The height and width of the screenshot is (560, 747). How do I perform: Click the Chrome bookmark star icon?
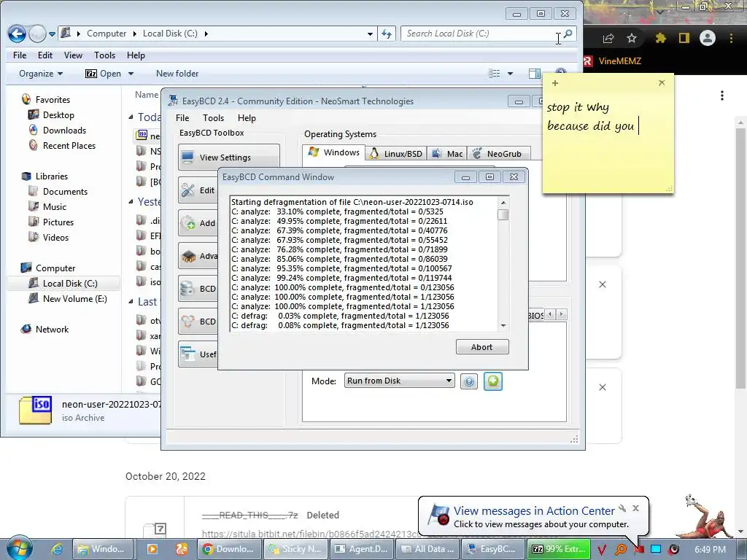point(632,38)
